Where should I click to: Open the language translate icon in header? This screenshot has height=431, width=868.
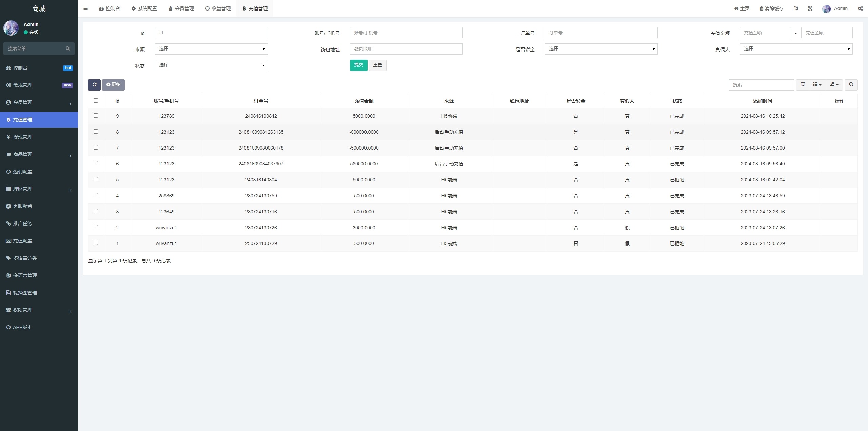pos(796,8)
